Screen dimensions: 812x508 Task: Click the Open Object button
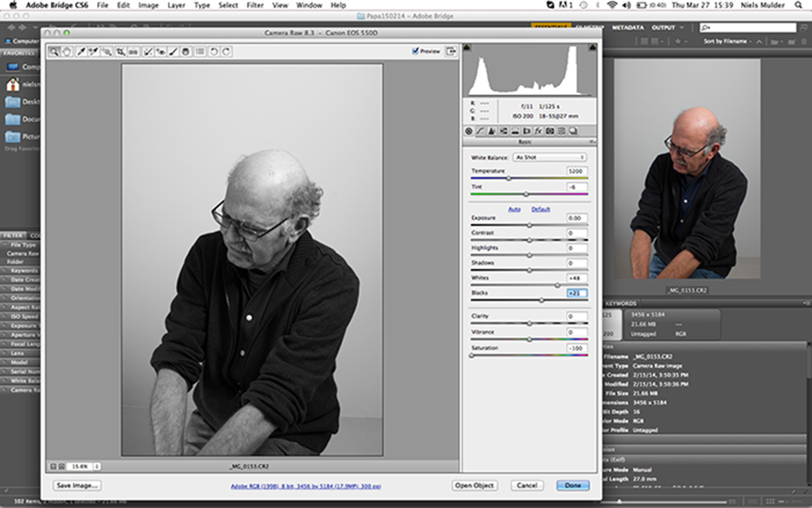click(474, 485)
